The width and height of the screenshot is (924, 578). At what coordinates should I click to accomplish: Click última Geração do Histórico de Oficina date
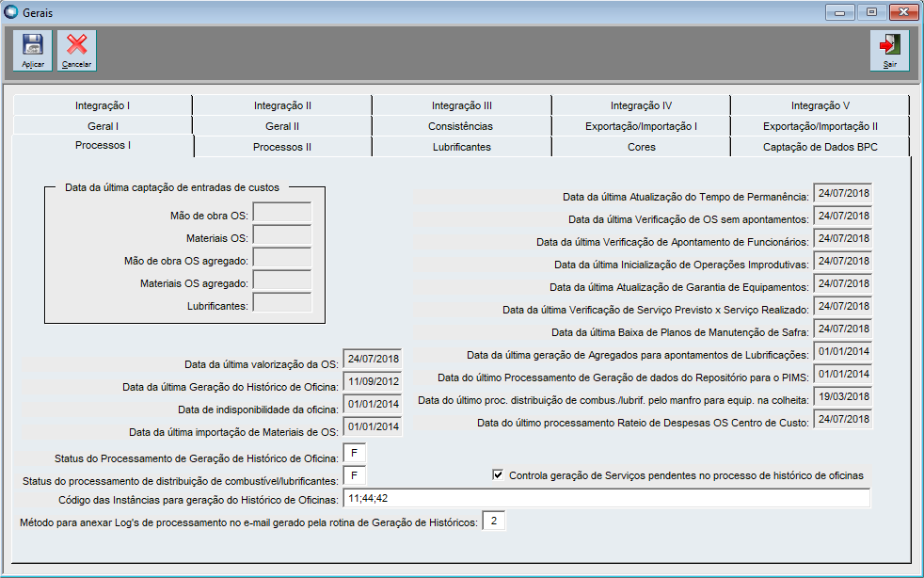pyautogui.click(x=373, y=381)
